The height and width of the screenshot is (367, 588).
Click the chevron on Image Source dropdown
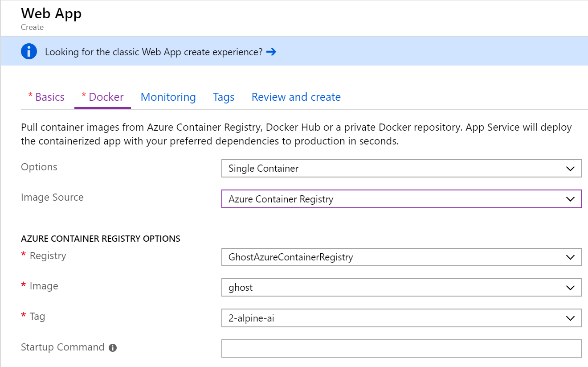click(x=570, y=199)
